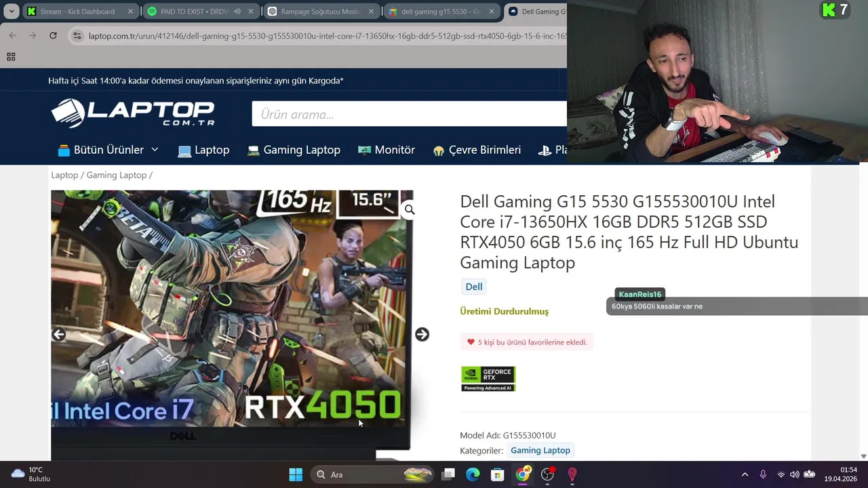Mute audio on the Spotify tab
868x488 pixels.
pos(237,12)
